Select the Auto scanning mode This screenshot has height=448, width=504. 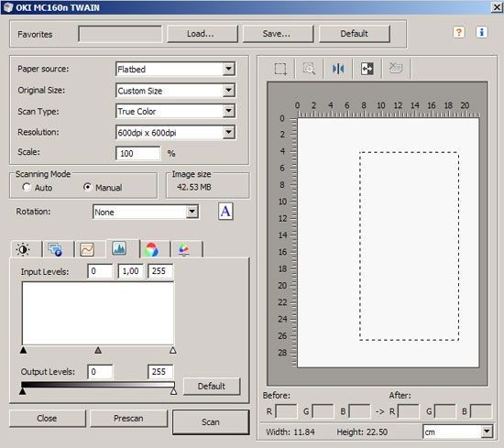pos(26,187)
